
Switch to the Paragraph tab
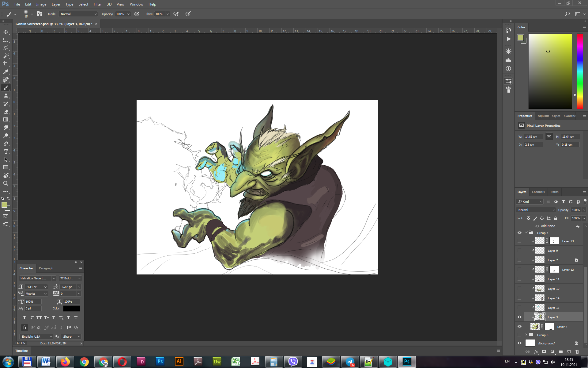tap(46, 268)
